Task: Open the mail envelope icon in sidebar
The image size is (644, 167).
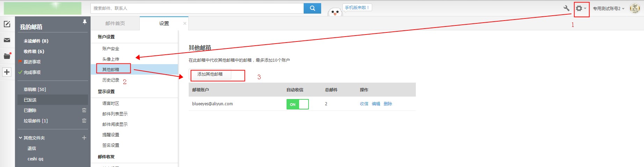Action: click(x=7, y=40)
